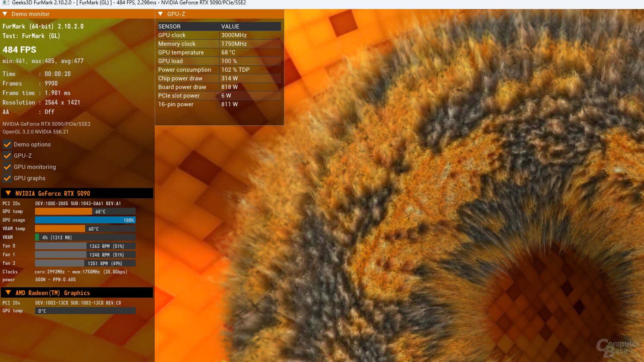The width and height of the screenshot is (644, 362).
Task: Select the VRAM temp 60°C bar
Action: (85, 229)
